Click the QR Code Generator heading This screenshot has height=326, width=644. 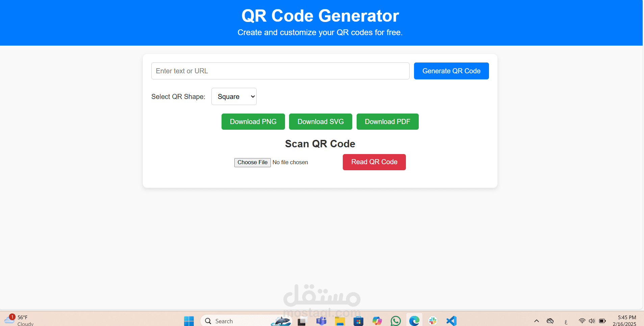coord(320,16)
